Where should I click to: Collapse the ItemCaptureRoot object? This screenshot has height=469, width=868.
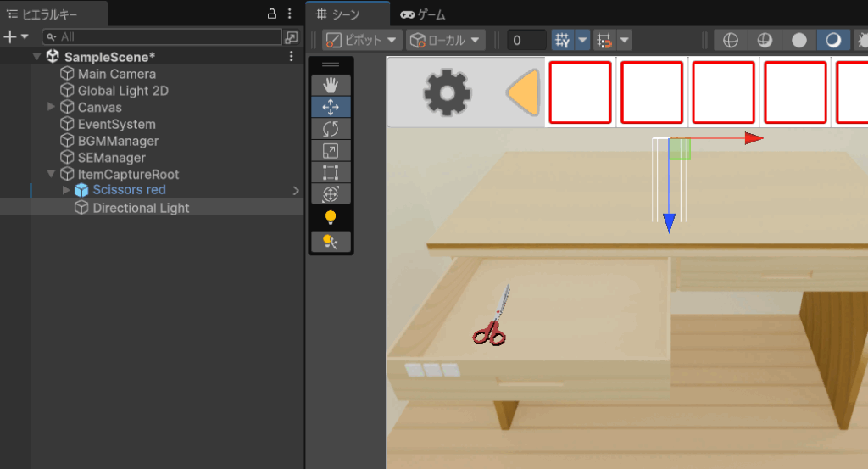[51, 174]
